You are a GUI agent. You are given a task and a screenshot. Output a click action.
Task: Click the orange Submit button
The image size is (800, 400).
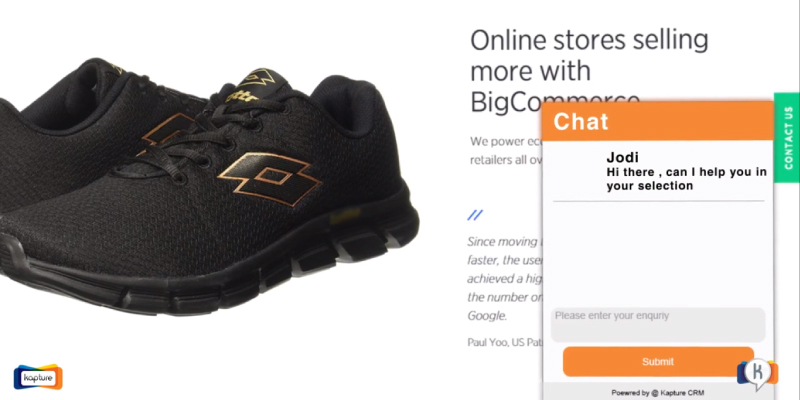coord(658,362)
